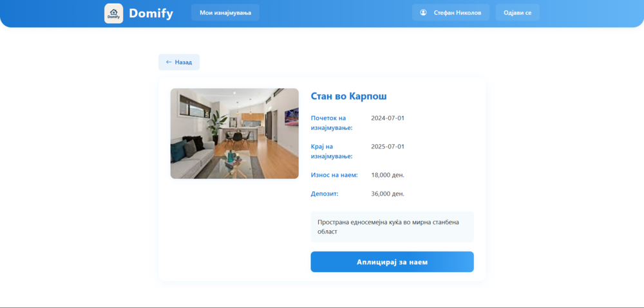The width and height of the screenshot is (644, 308).
Task: Click the Депозит label
Action: [x=324, y=194]
